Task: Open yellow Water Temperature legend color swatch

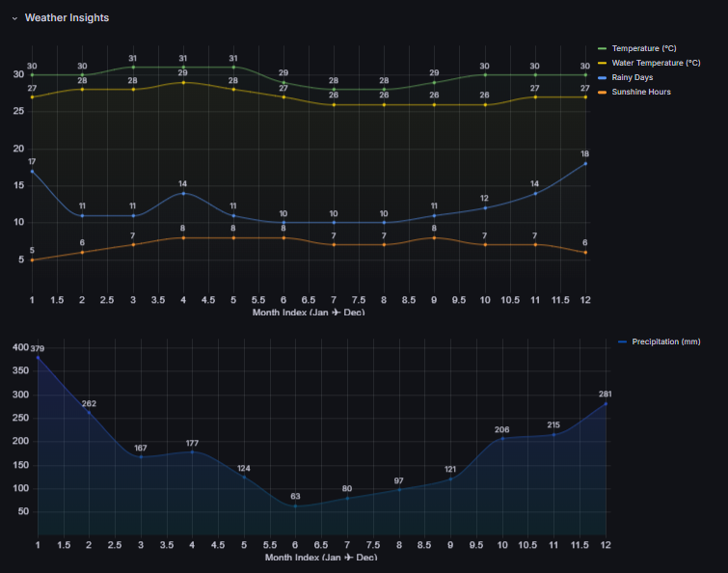Action: click(x=603, y=63)
